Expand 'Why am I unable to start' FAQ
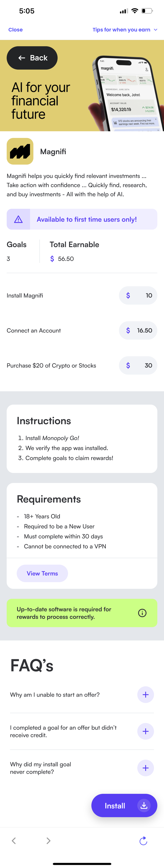Screen dimensions: 164x868 pyautogui.click(x=145, y=694)
